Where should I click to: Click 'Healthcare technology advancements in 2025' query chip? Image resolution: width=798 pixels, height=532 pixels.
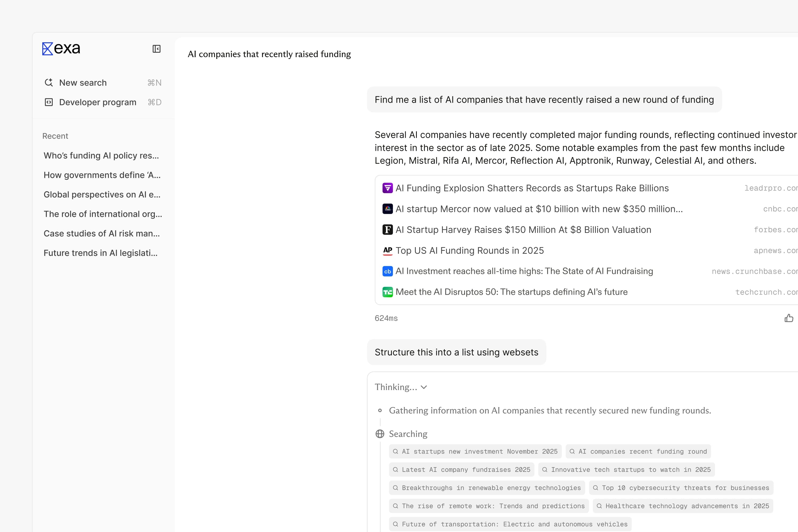(683, 506)
